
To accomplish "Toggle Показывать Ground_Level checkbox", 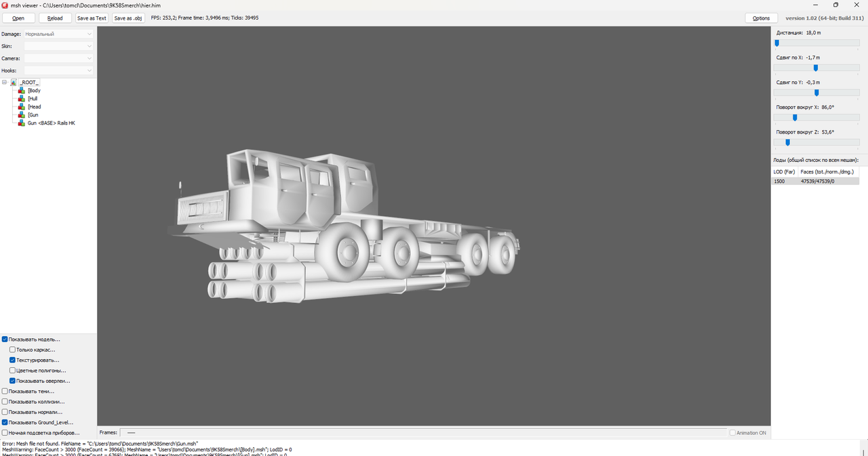I will click(x=5, y=422).
